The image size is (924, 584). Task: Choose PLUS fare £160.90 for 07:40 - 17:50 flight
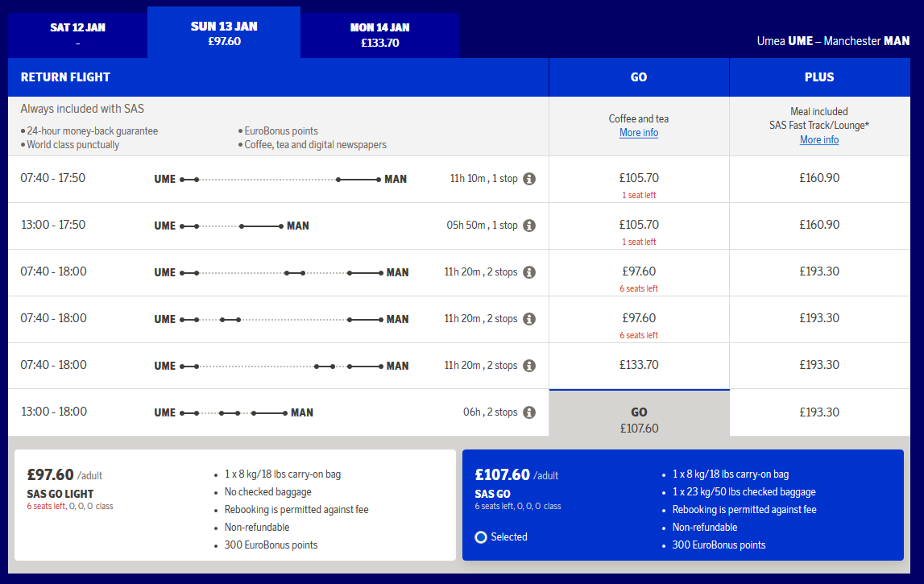819,179
